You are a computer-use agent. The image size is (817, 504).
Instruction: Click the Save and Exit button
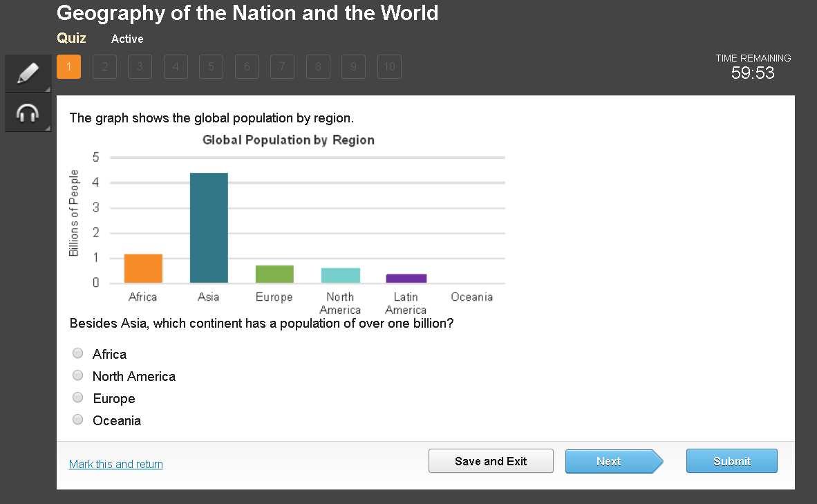point(491,461)
